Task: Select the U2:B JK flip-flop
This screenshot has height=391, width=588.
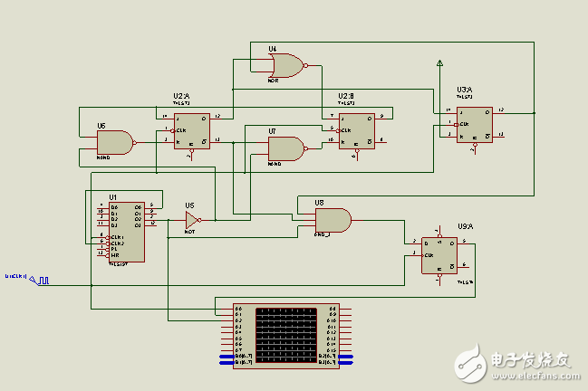Action: pos(356,130)
